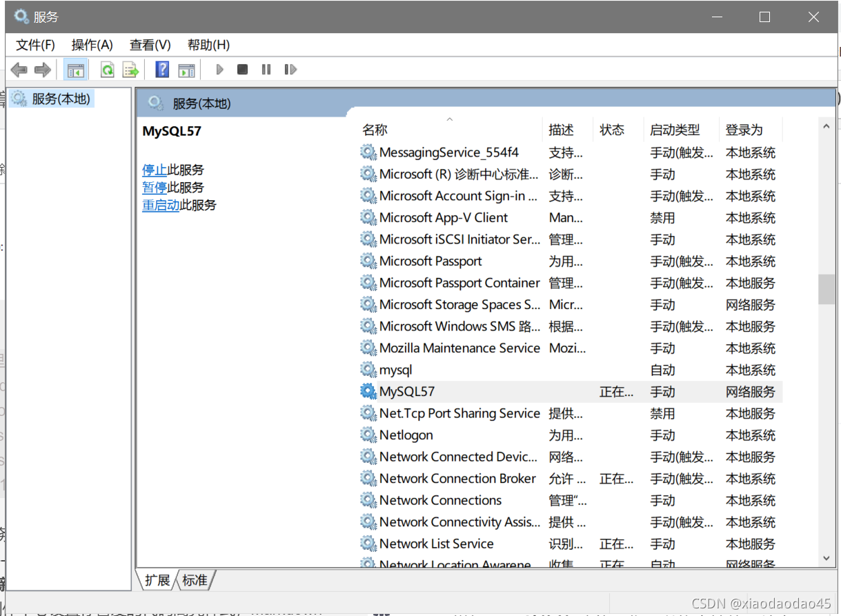
Task: Click the 服务(本地) header panel icon
Action: coord(157,103)
